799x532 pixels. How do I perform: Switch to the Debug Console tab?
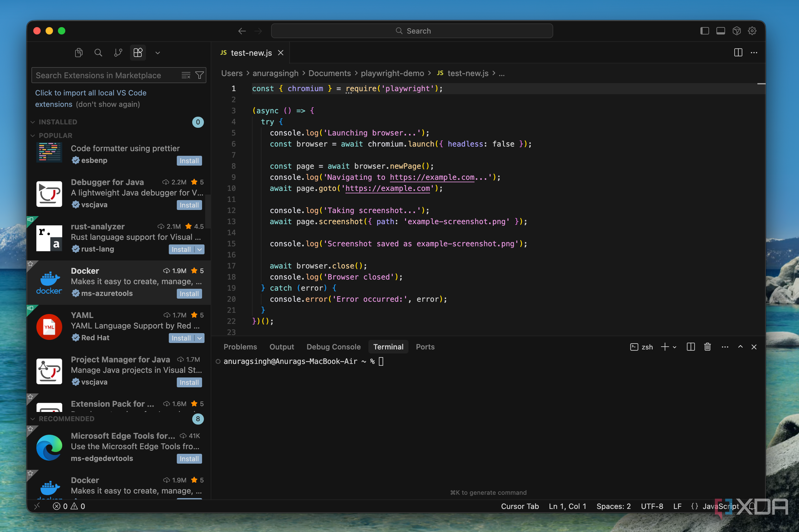click(333, 347)
